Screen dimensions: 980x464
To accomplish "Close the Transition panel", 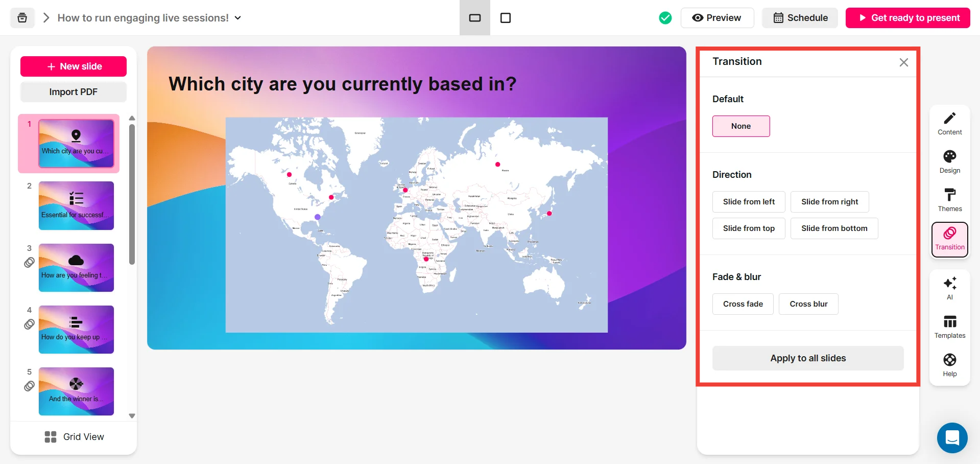I will (x=903, y=62).
